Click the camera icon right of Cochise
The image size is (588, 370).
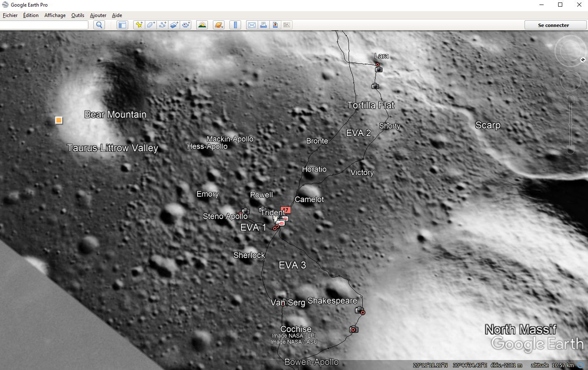(354, 329)
